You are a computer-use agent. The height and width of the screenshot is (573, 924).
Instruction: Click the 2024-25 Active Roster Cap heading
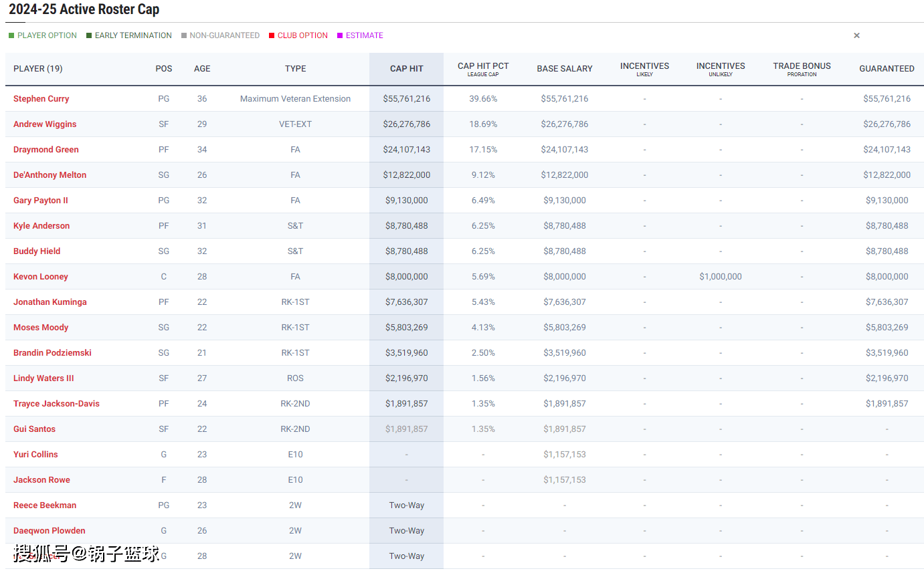[x=84, y=10]
